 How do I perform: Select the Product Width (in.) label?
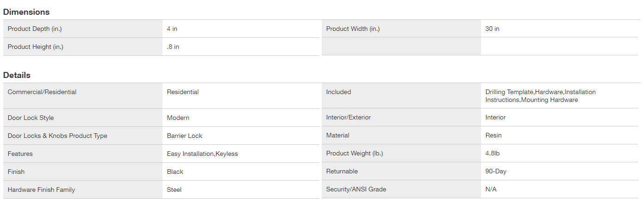353,29
